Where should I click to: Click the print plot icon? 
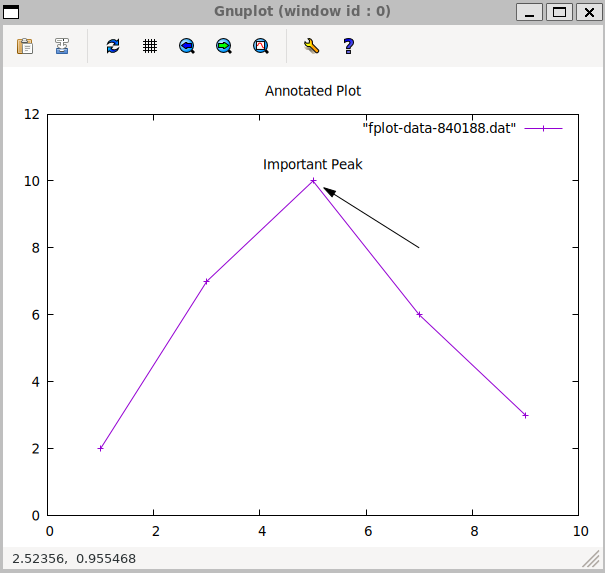[x=62, y=46]
